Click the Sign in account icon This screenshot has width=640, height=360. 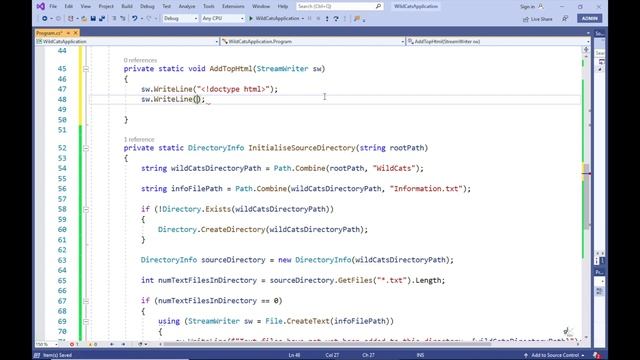click(x=541, y=7)
